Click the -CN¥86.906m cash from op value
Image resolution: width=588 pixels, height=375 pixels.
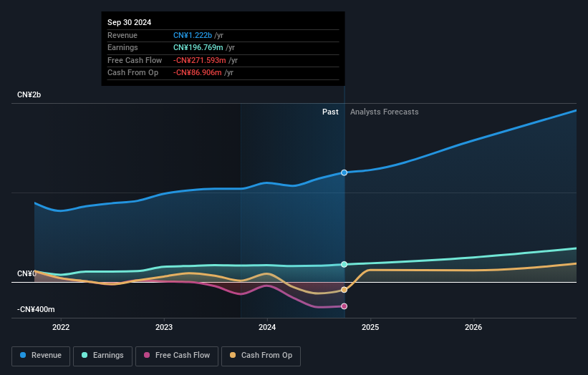[197, 73]
